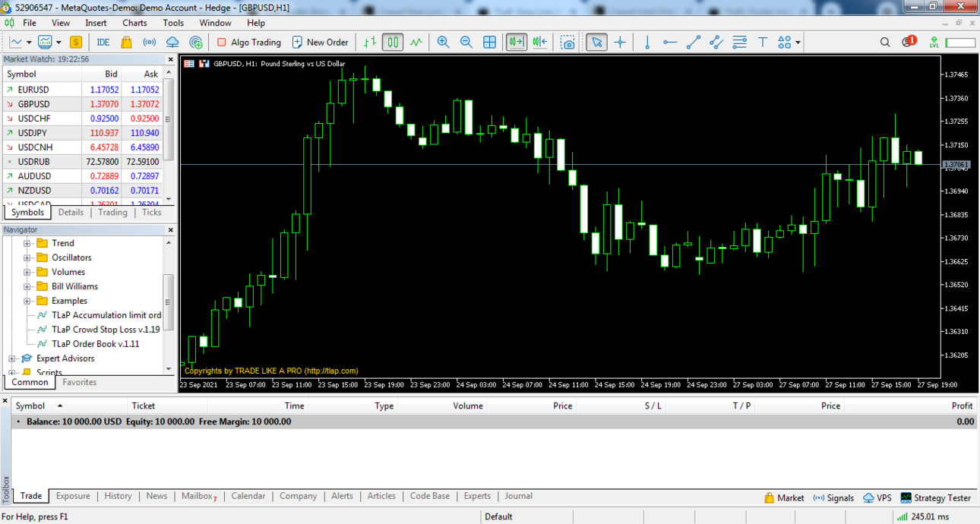Click the yellow dollar sign toolbar icon
Screen dimensions: 980x524
click(76, 43)
